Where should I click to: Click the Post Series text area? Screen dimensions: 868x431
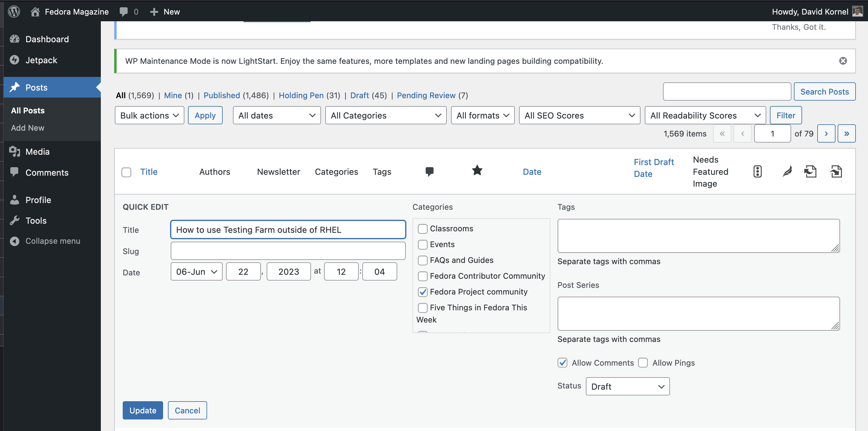coord(699,314)
